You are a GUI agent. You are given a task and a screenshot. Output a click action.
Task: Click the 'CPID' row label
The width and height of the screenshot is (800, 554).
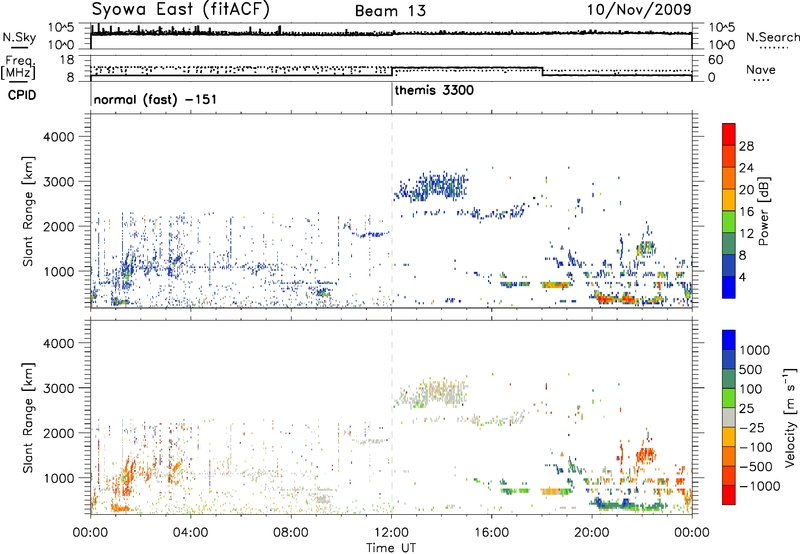[x=22, y=95]
